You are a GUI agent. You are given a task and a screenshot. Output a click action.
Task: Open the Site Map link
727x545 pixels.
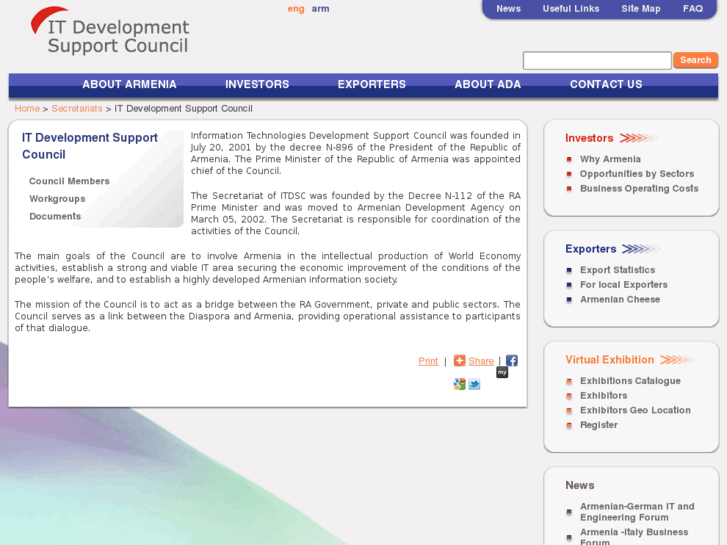[641, 9]
